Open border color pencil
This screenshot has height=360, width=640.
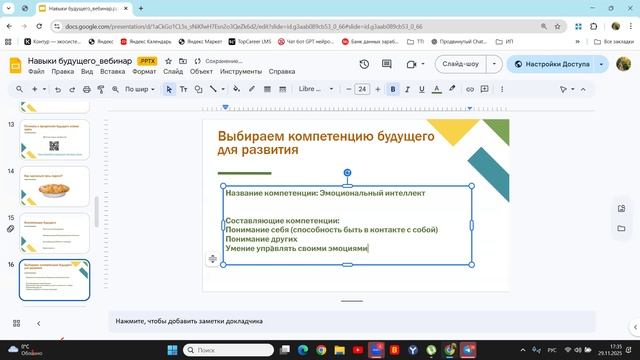(x=252, y=89)
